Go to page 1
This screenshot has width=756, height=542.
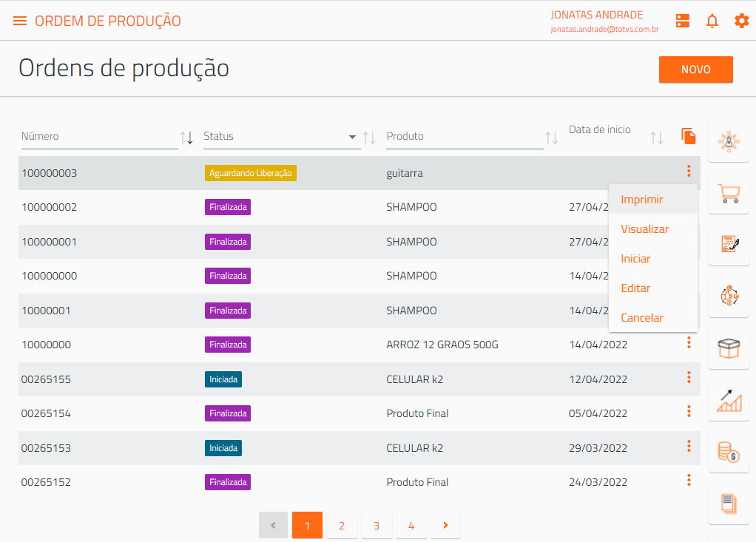pyautogui.click(x=307, y=525)
